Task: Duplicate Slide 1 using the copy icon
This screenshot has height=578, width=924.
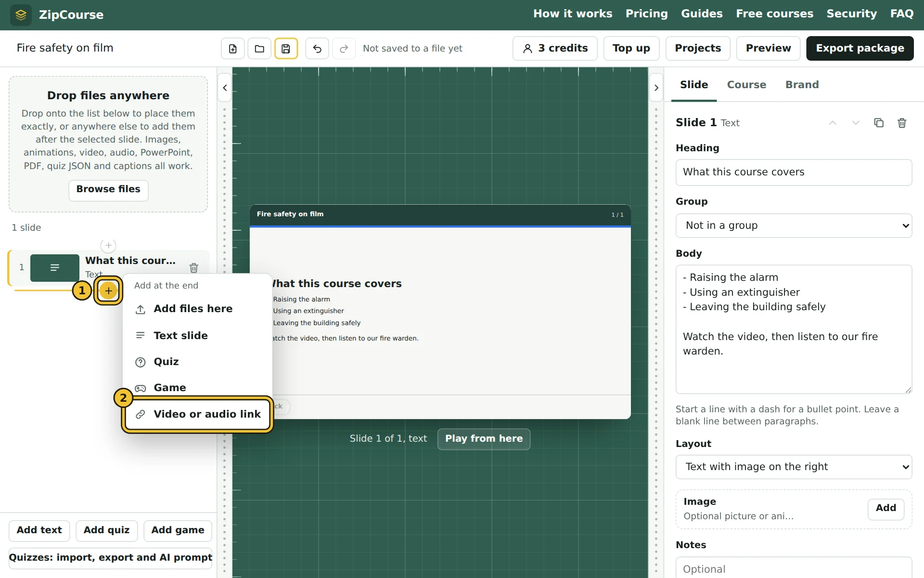Action: 879,123
